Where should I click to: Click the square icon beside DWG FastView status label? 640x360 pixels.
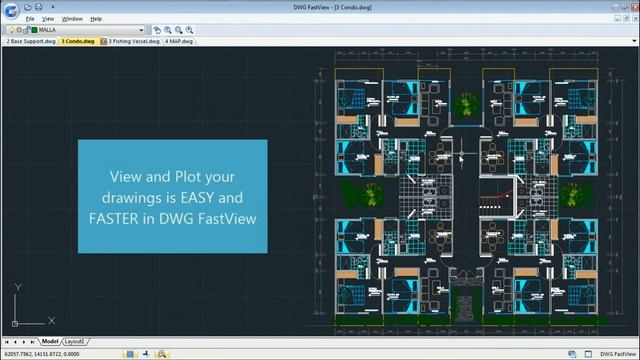(588, 354)
